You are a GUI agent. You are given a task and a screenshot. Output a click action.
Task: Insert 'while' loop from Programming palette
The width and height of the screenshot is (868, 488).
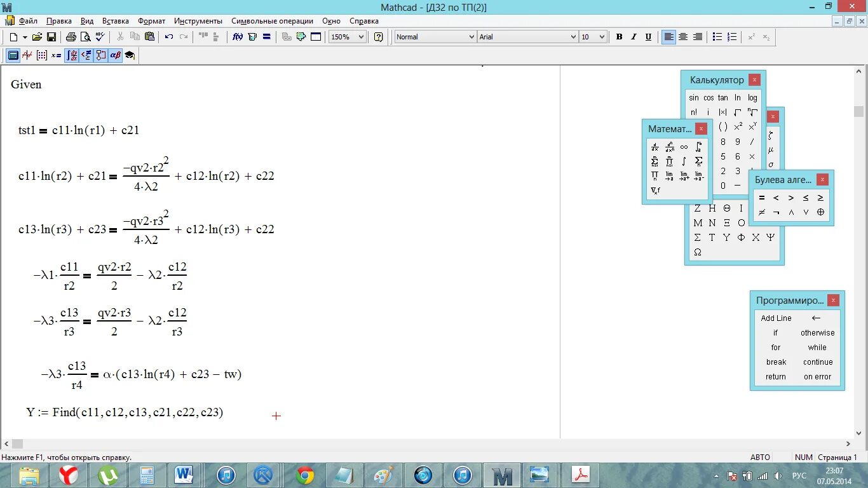click(818, 348)
